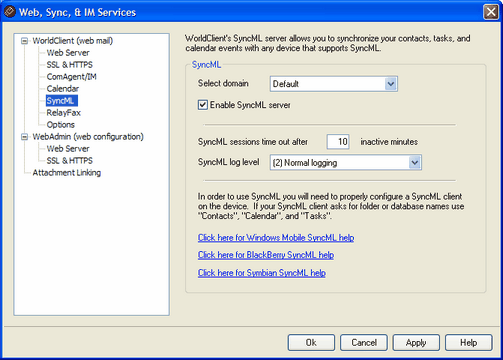Open Symbian SyncML help link
Viewport: 503px width, 360px height.
pos(262,273)
